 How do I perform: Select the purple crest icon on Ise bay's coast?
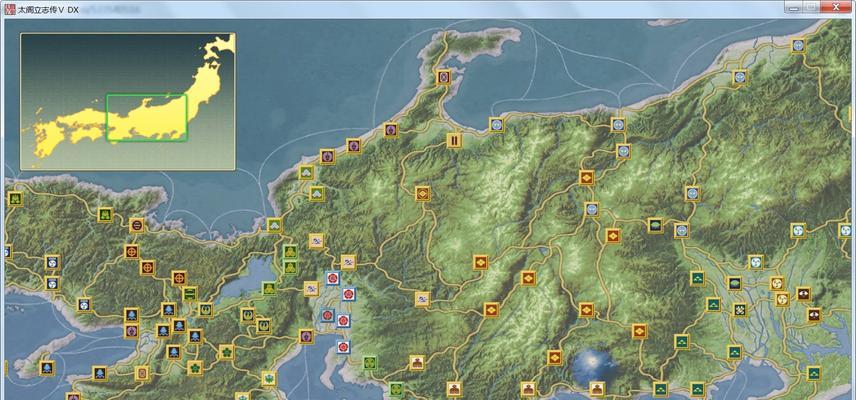(306, 336)
